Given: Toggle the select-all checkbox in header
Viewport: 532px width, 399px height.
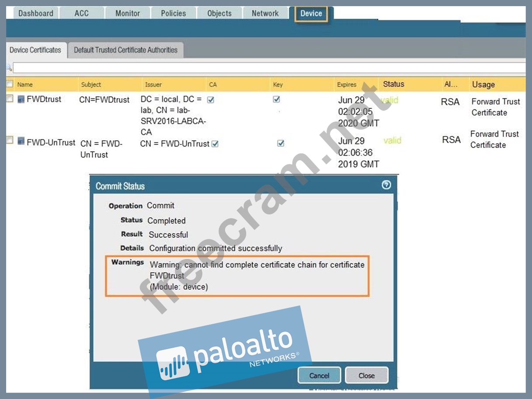Looking at the screenshot, I should point(10,84).
